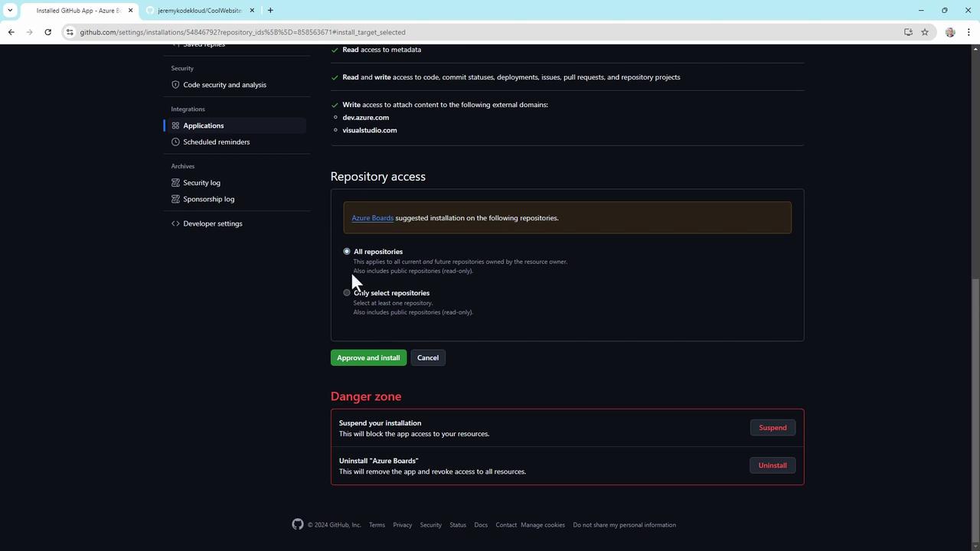The width and height of the screenshot is (980, 551).
Task: Click the page vertical scrollbar thumb
Action: pyautogui.click(x=975, y=406)
